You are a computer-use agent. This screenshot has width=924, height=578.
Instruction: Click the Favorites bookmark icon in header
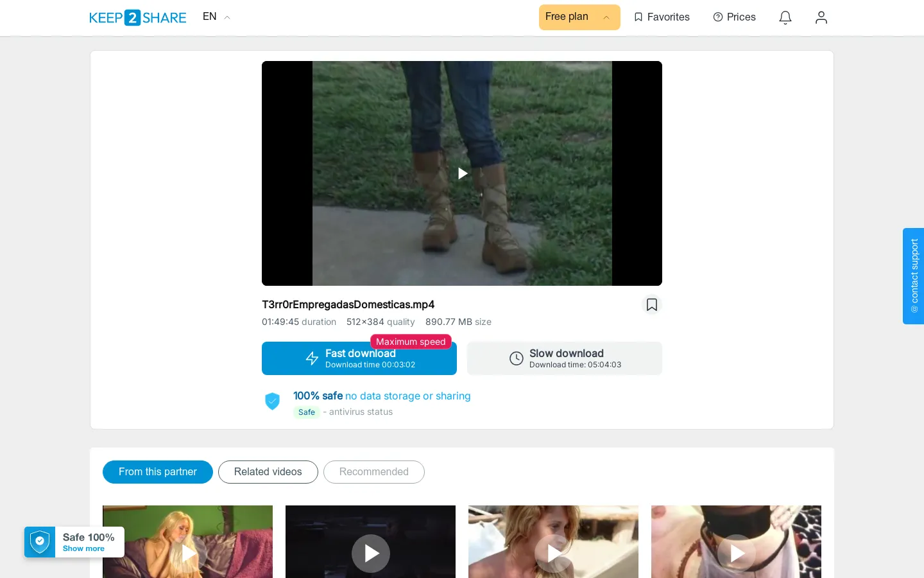(x=638, y=17)
